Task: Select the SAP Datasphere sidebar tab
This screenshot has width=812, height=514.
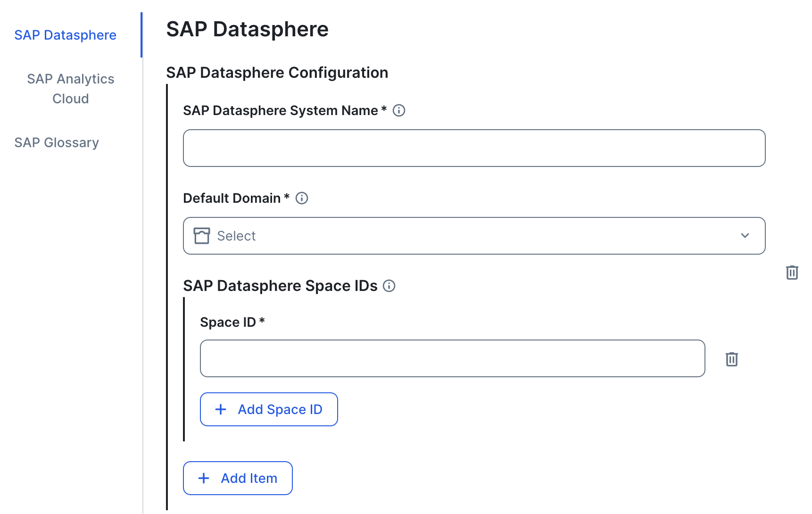Action: [x=65, y=35]
